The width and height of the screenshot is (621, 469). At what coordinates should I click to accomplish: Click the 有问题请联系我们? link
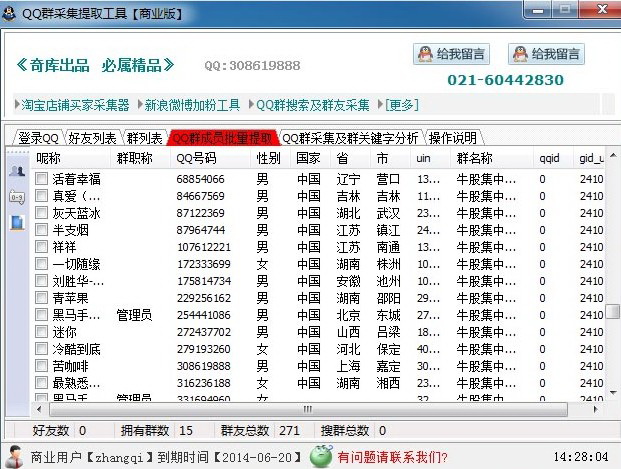tap(392, 457)
